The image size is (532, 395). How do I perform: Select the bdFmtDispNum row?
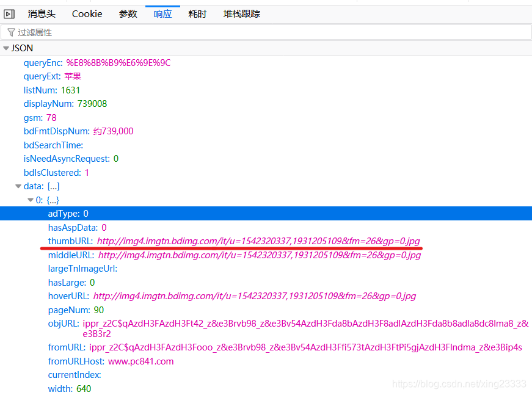click(266, 131)
